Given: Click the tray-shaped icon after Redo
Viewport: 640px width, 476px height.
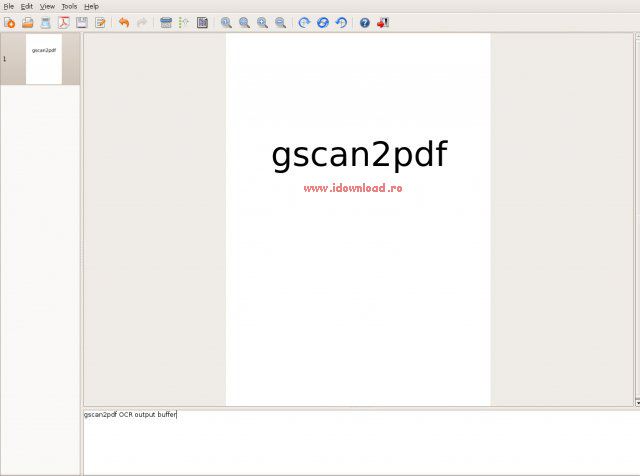Looking at the screenshot, I should [x=166, y=23].
